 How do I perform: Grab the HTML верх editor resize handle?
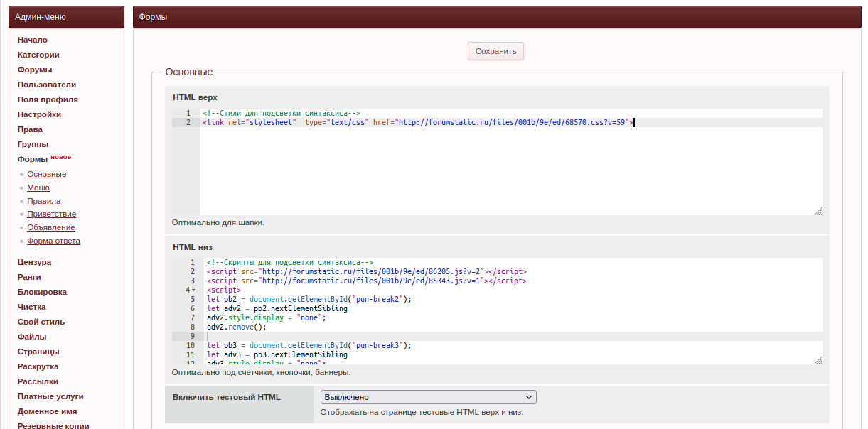tap(818, 211)
